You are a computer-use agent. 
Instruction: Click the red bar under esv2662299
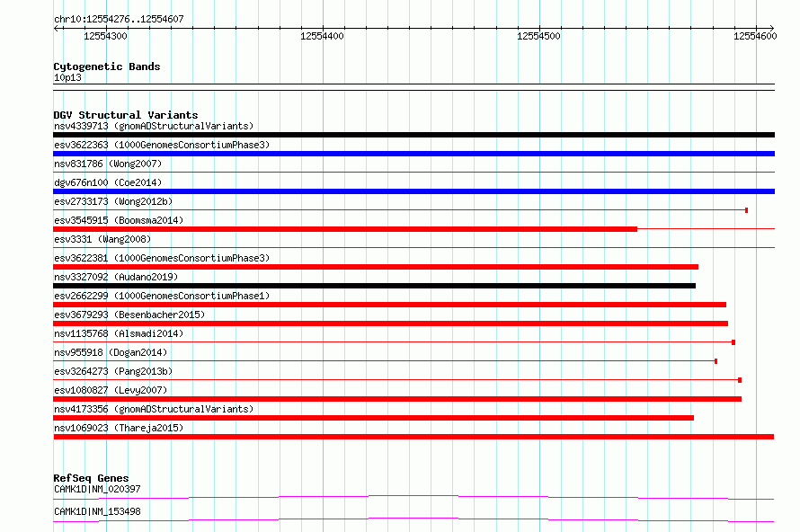[389, 305]
